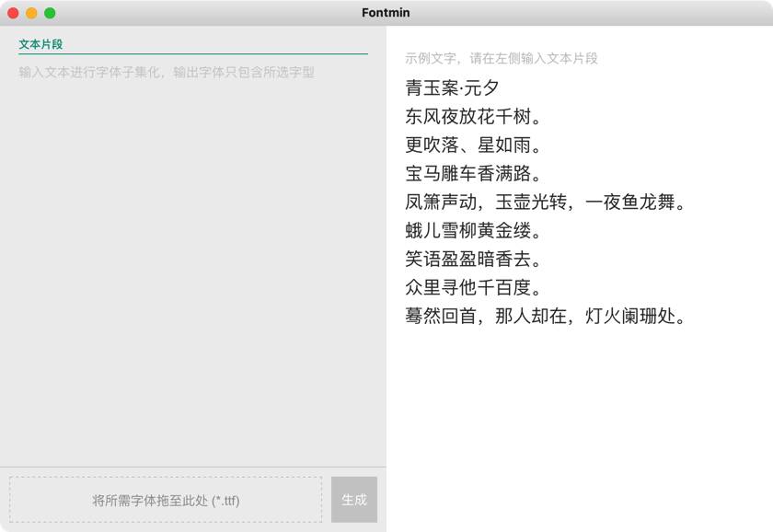Image resolution: width=773 pixels, height=532 pixels.
Task: Click the Fontmin window title
Action: click(x=386, y=13)
